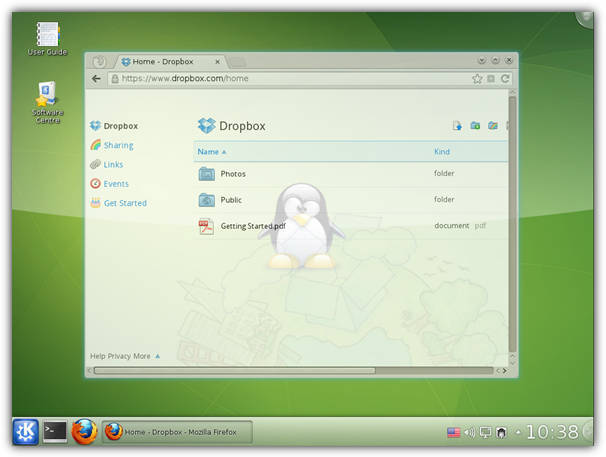Click the US flag keyboard layout icon
Screen dimensions: 606x457
coord(454,432)
